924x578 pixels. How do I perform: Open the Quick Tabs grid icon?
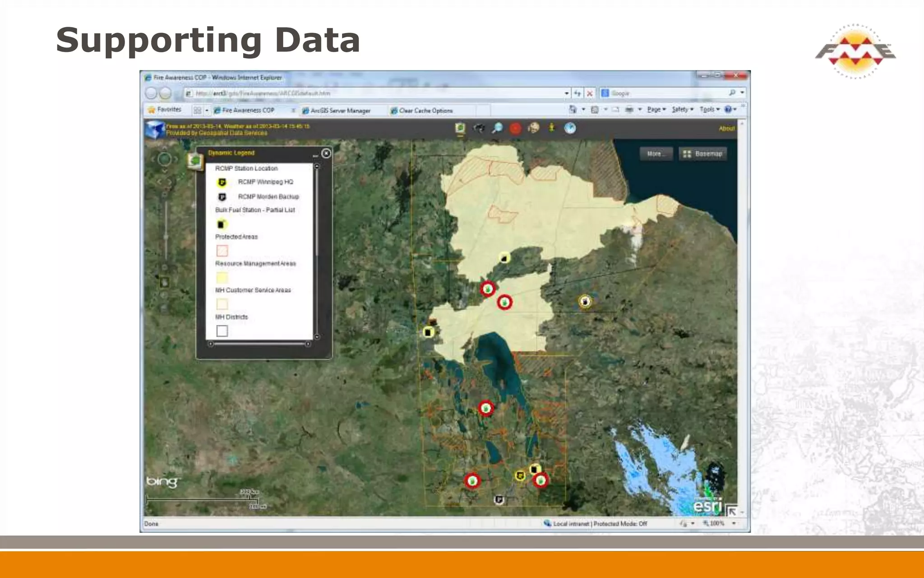197,110
